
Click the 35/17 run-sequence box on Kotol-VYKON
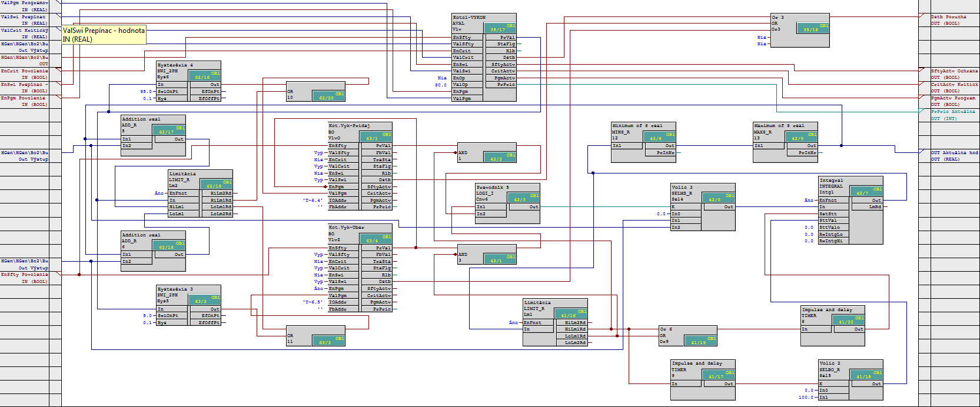pos(500,28)
